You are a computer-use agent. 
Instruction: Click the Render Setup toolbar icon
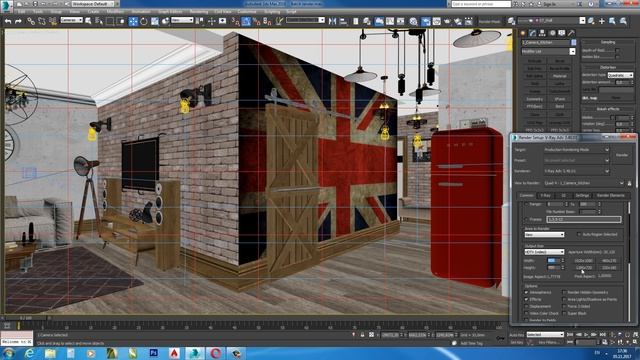pyautogui.click(x=425, y=21)
